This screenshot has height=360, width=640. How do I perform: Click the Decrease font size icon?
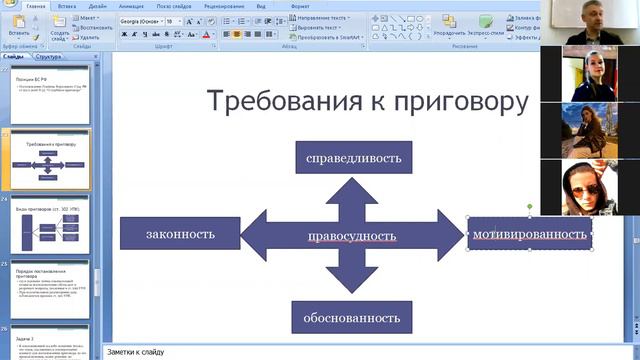click(199, 21)
